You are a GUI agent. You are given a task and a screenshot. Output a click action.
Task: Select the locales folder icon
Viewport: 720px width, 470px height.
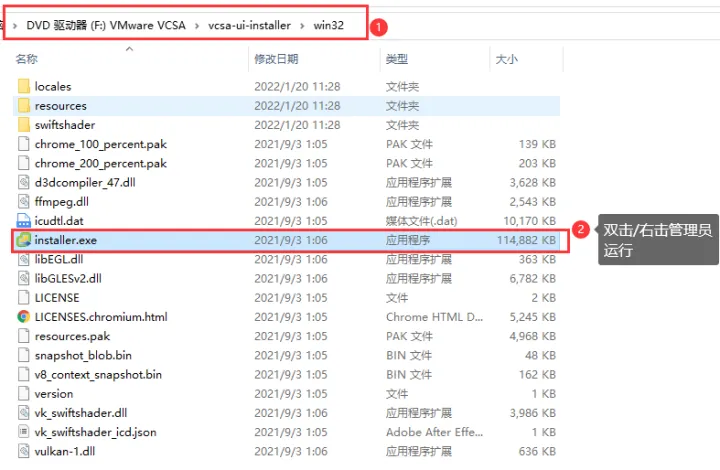click(x=23, y=86)
